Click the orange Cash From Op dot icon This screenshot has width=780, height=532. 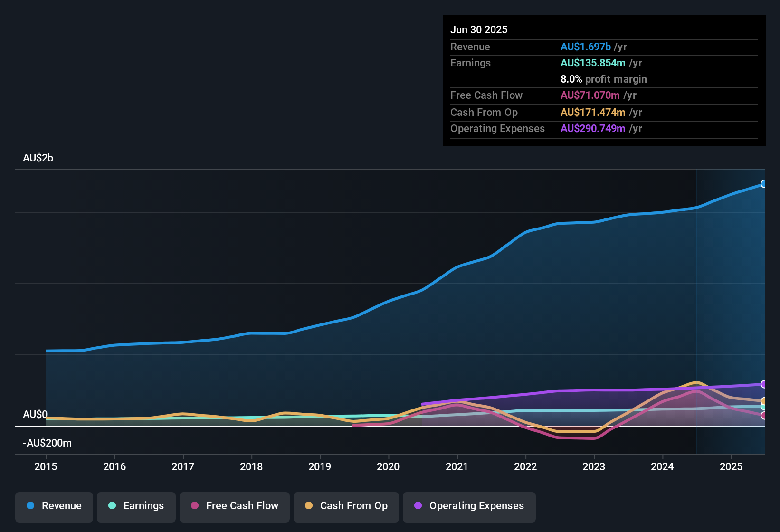pyautogui.click(x=309, y=506)
